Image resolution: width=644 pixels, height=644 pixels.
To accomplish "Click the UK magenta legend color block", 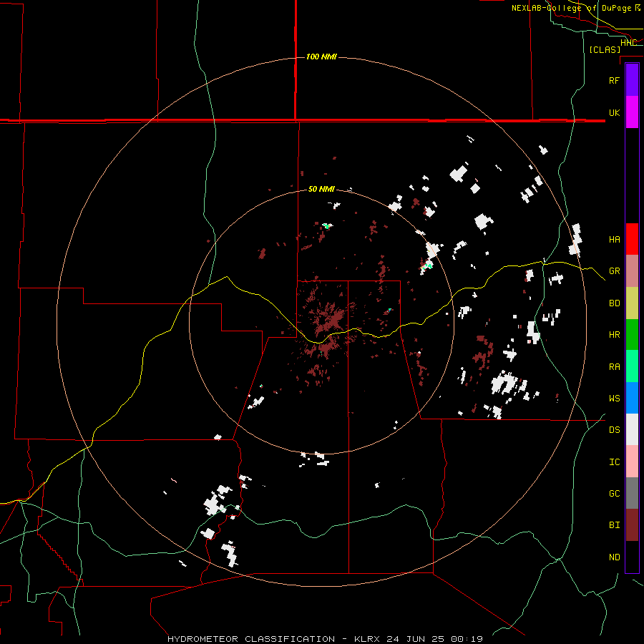I will point(632,112).
